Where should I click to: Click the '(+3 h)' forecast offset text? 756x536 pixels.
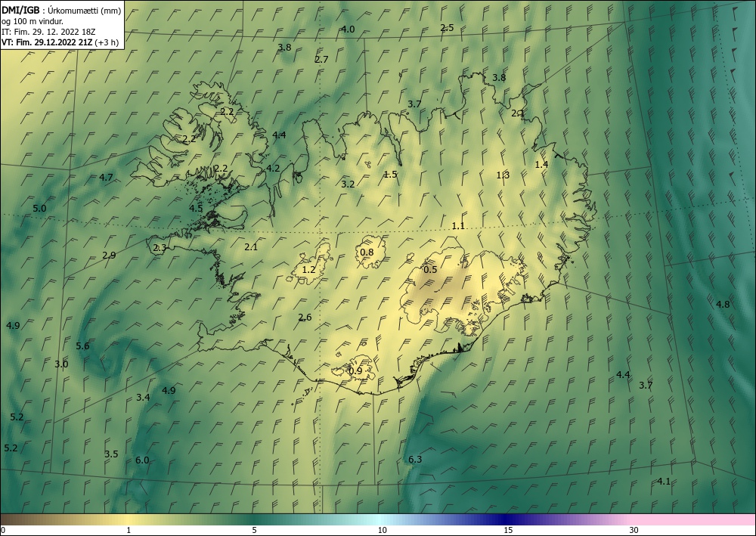click(107, 42)
